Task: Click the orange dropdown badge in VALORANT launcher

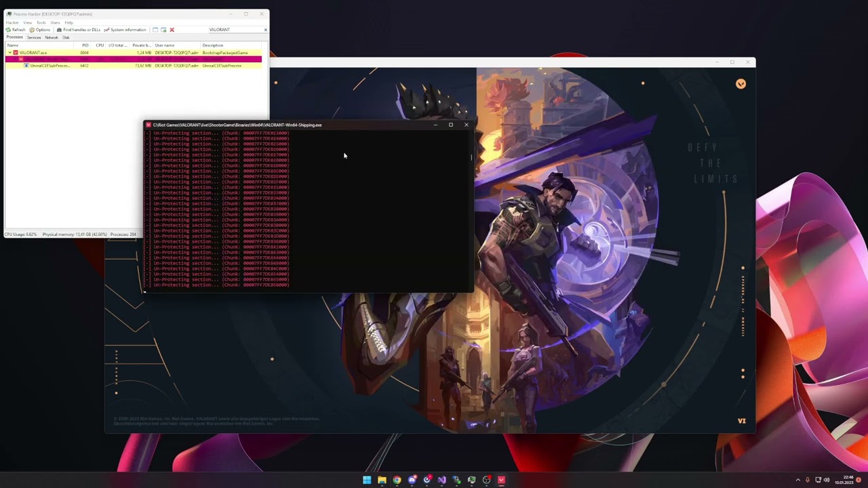Action: (741, 84)
